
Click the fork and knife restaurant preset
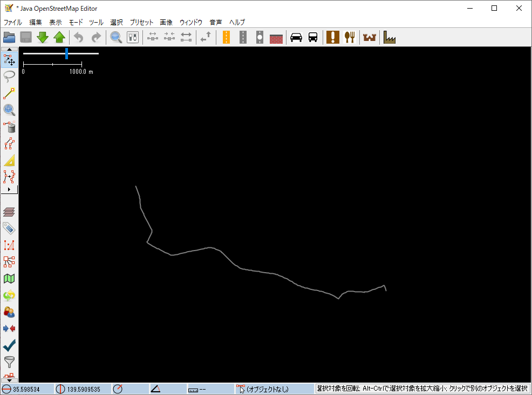350,37
